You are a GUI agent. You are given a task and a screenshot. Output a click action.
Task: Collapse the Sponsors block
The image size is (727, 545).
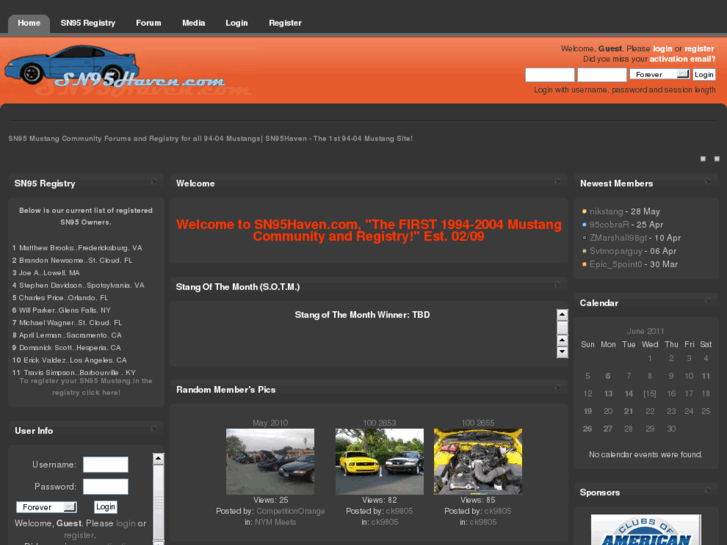coord(708,490)
